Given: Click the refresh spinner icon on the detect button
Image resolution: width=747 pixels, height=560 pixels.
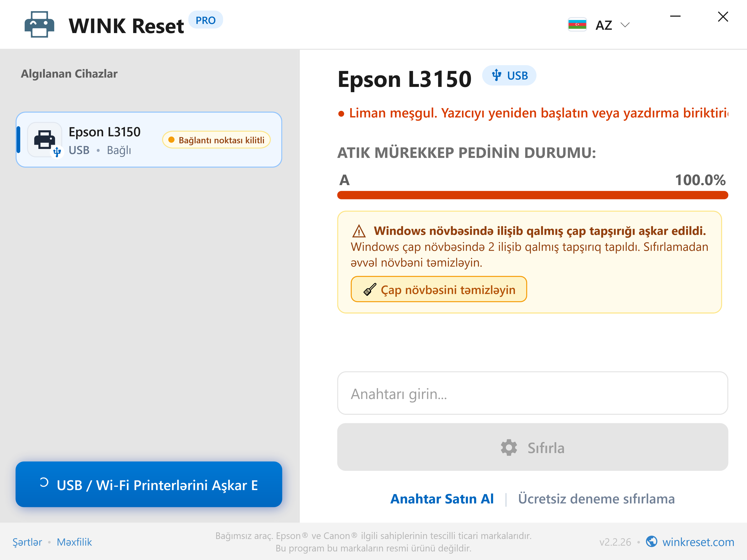Looking at the screenshot, I should pyautogui.click(x=44, y=482).
